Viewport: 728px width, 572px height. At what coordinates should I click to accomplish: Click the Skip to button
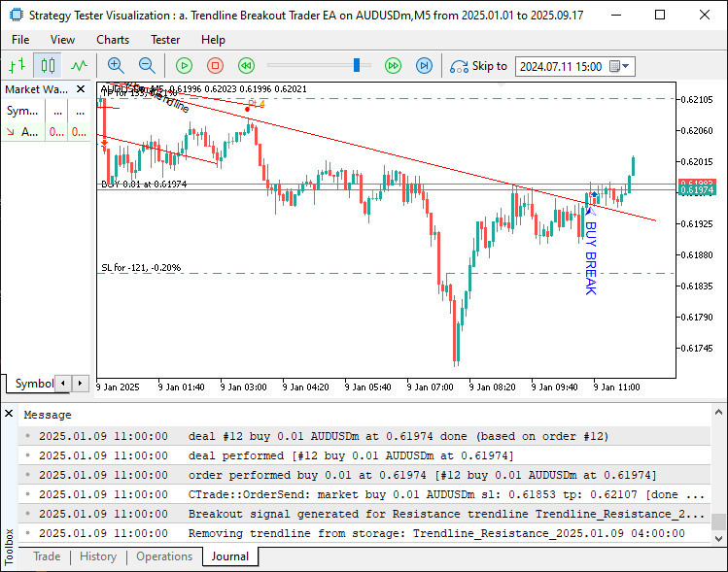pyautogui.click(x=478, y=66)
